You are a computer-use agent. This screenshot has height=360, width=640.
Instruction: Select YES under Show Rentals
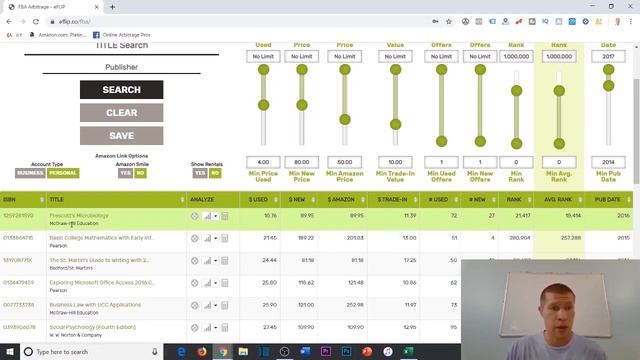point(200,173)
